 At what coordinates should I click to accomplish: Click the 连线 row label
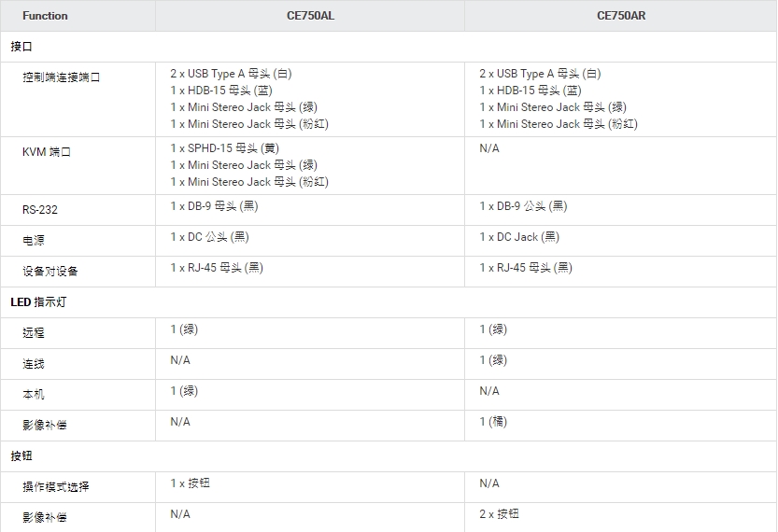(x=34, y=364)
